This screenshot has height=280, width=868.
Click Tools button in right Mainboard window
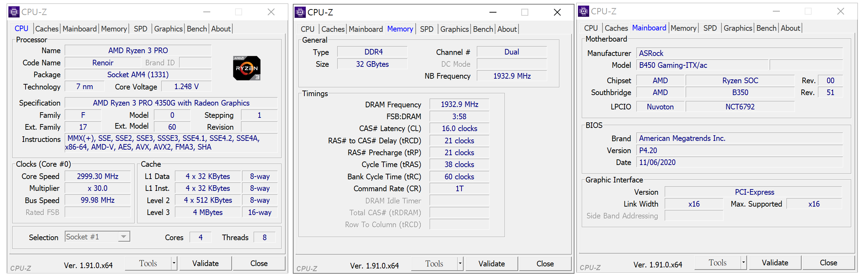point(718,263)
